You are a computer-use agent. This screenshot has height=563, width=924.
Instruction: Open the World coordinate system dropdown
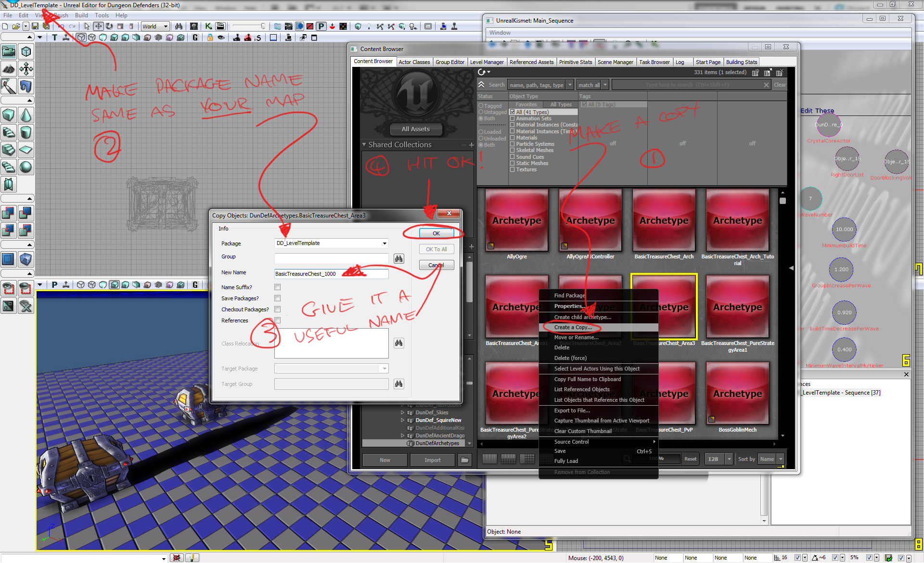coord(155,26)
